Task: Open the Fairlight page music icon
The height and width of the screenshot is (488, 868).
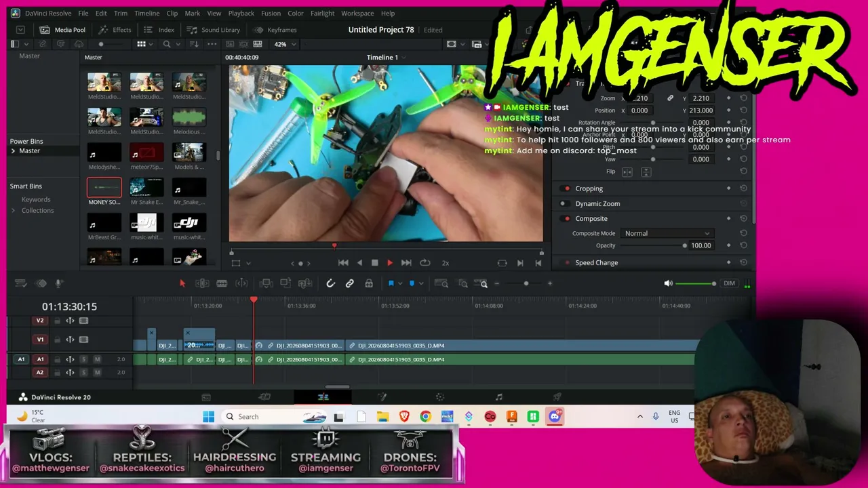Action: click(498, 397)
